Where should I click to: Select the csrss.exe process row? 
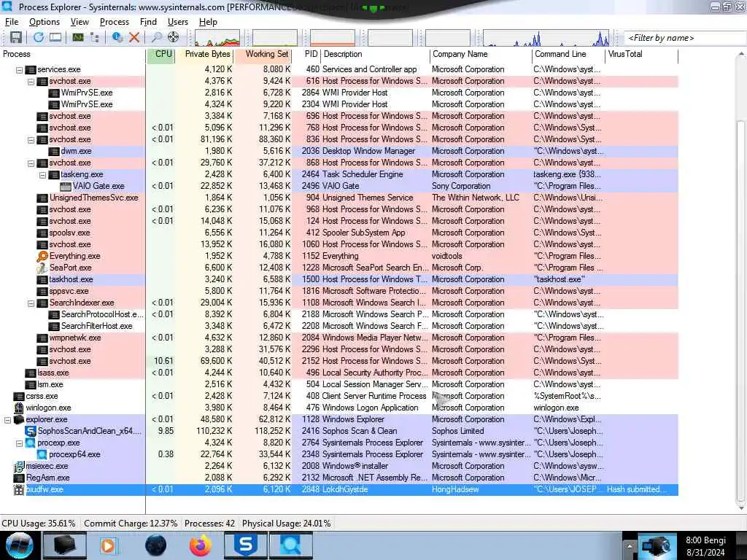click(339, 396)
